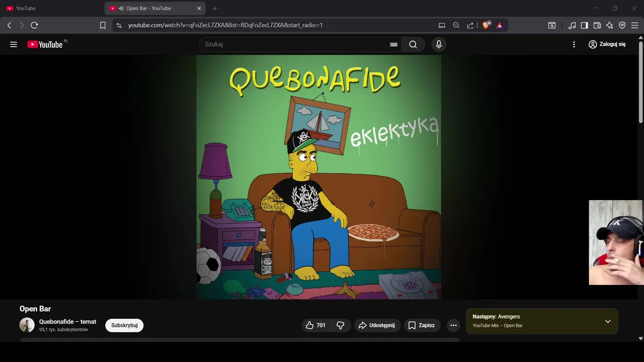Mute audio on Open Bar tab
The width and height of the screenshot is (644, 362).
point(121,9)
